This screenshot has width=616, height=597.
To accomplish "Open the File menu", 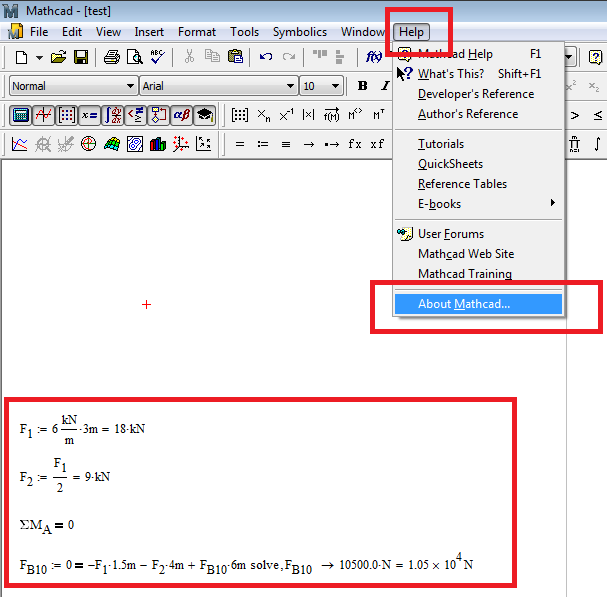I will pyautogui.click(x=39, y=32).
